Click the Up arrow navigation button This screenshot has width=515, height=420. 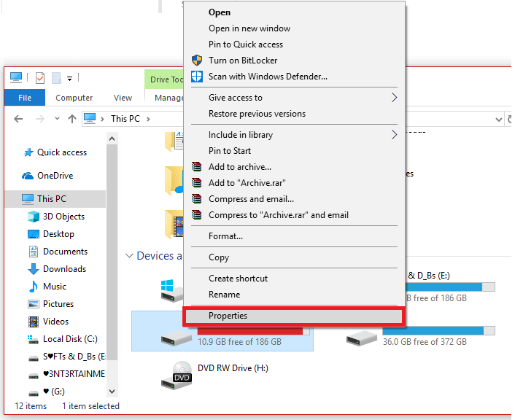[x=72, y=118]
